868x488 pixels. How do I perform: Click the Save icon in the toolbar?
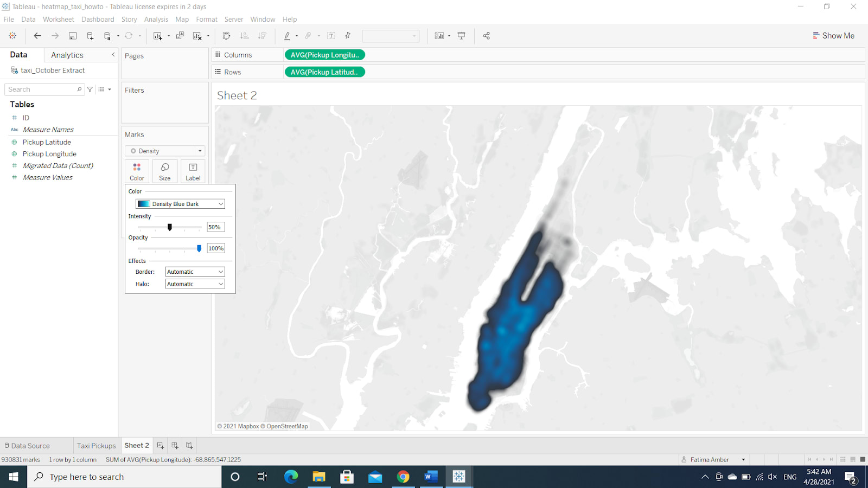[x=72, y=36]
